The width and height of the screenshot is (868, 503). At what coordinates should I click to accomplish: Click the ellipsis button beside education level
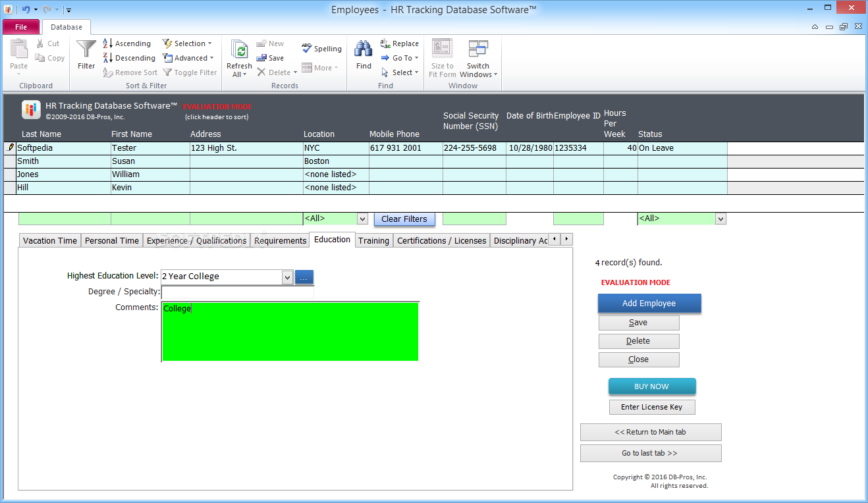[x=304, y=277]
